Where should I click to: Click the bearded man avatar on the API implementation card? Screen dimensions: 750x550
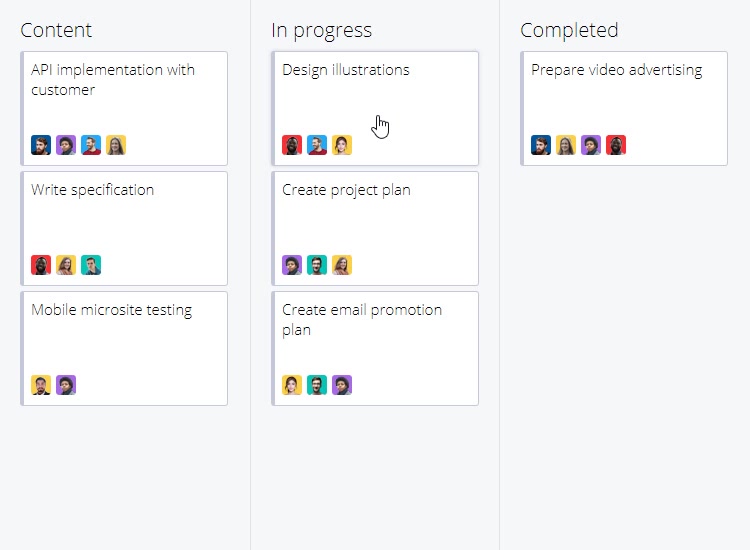(41, 145)
